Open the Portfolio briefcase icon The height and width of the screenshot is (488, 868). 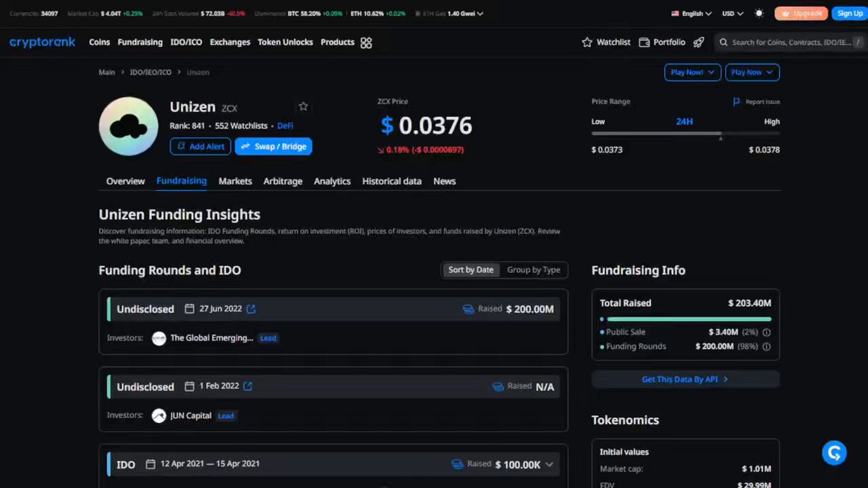tap(644, 43)
